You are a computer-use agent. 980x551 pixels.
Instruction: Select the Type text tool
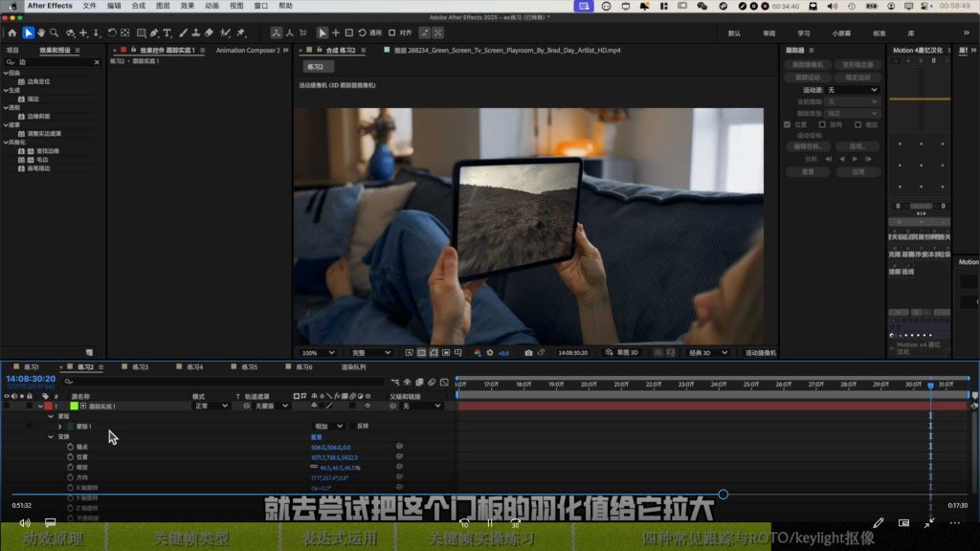(167, 33)
